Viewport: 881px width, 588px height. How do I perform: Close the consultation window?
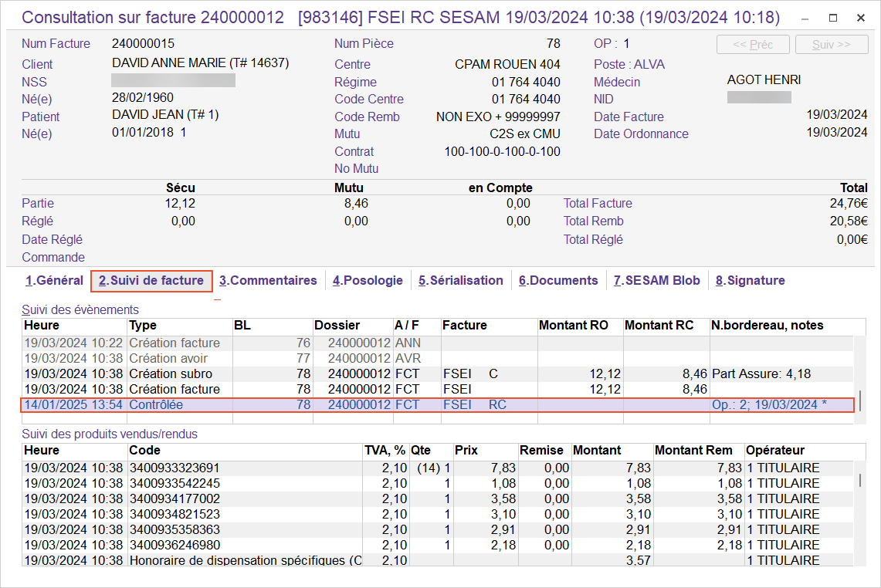(861, 18)
